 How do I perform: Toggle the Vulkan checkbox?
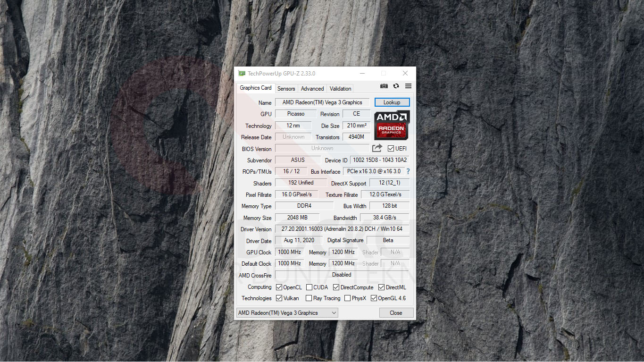tap(279, 298)
